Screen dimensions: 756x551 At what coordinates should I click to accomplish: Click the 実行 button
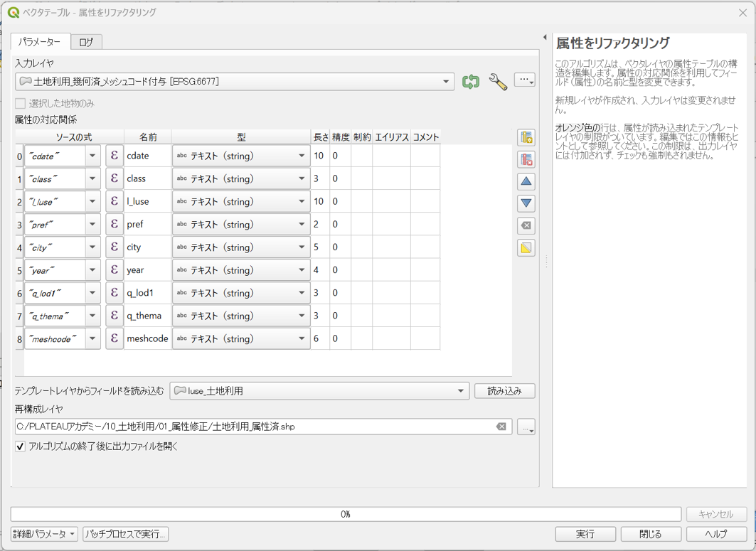(x=585, y=534)
